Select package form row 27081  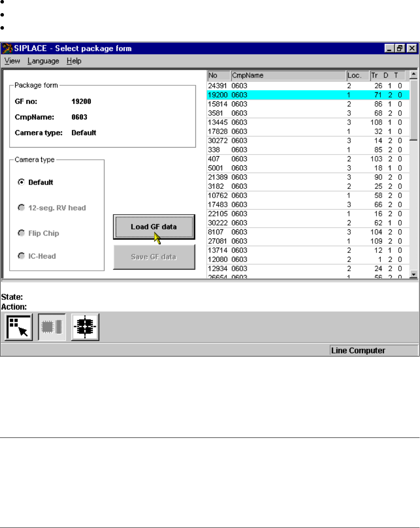[308, 241]
